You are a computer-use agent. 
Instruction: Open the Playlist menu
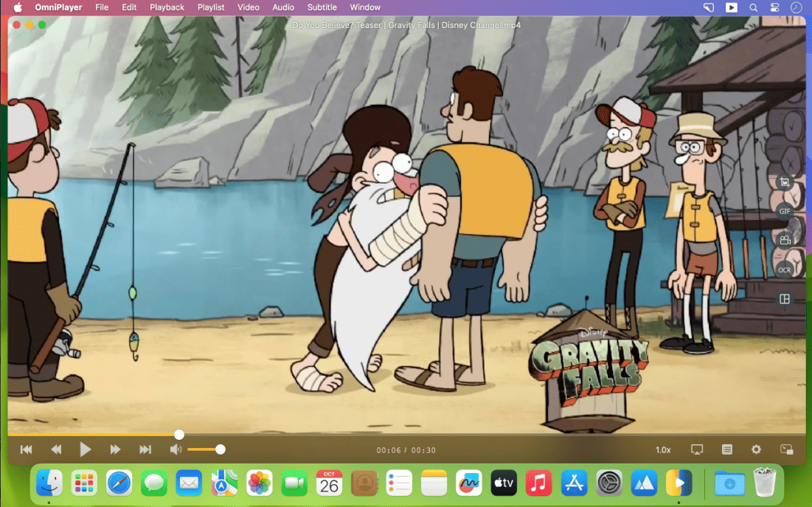211,7
